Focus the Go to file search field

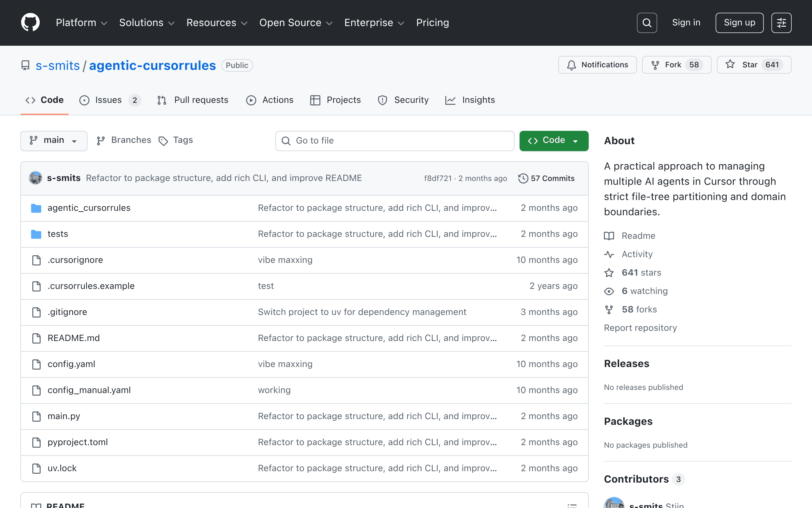coord(395,141)
